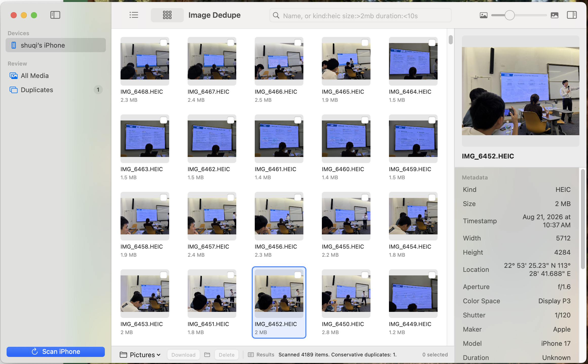
Task: Click the Image Dedupe window title
Action: 214,15
